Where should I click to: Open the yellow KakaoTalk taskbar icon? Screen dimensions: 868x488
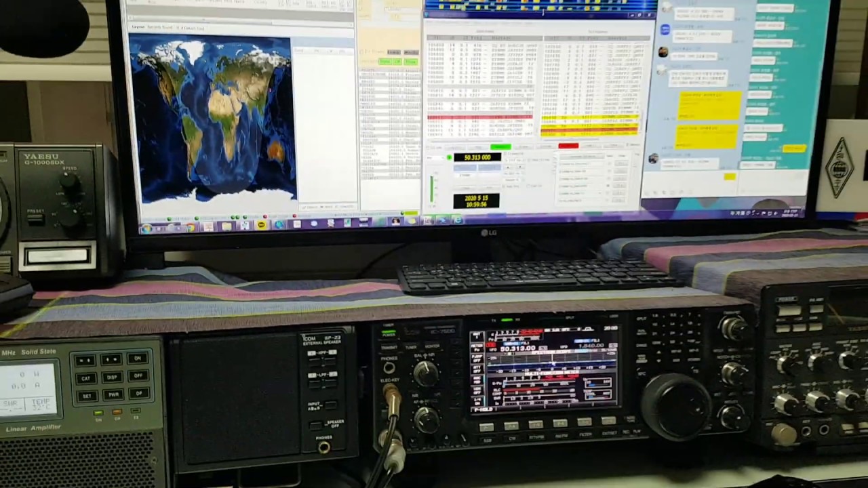(262, 225)
